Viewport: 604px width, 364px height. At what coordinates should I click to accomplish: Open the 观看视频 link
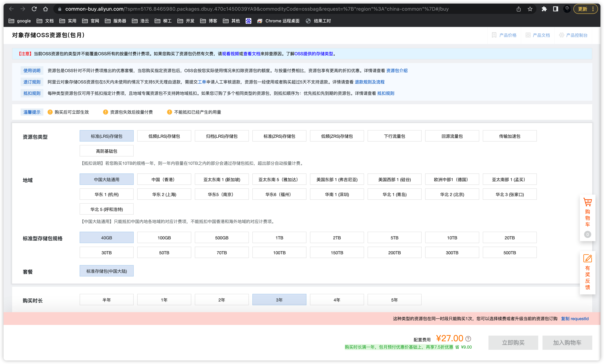pos(230,54)
